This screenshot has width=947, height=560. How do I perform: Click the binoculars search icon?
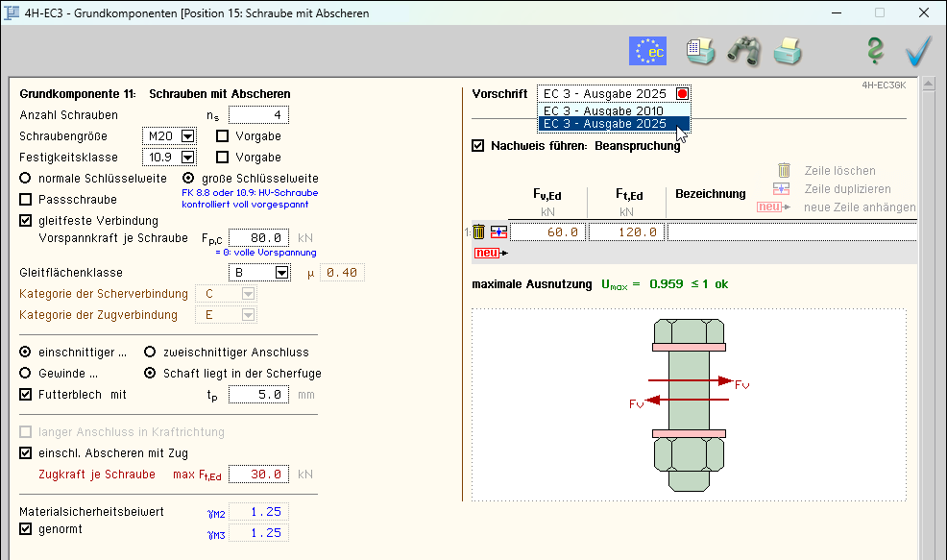click(743, 51)
